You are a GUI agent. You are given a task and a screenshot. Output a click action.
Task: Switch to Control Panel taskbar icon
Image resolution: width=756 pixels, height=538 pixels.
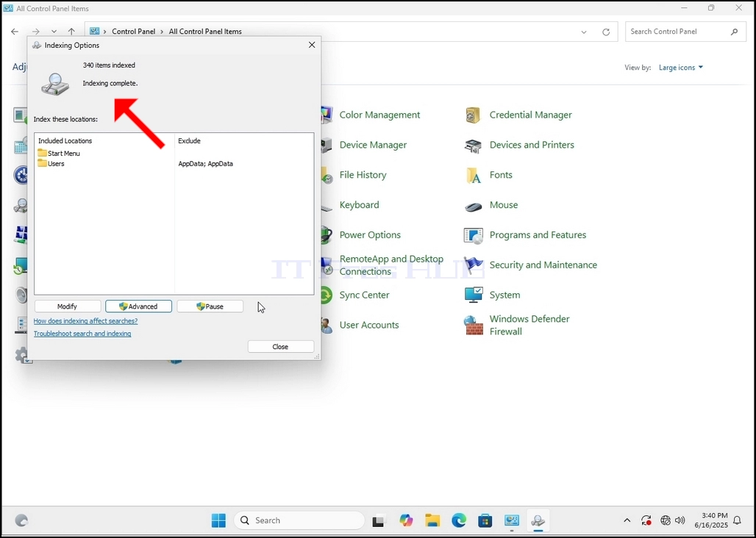point(512,520)
